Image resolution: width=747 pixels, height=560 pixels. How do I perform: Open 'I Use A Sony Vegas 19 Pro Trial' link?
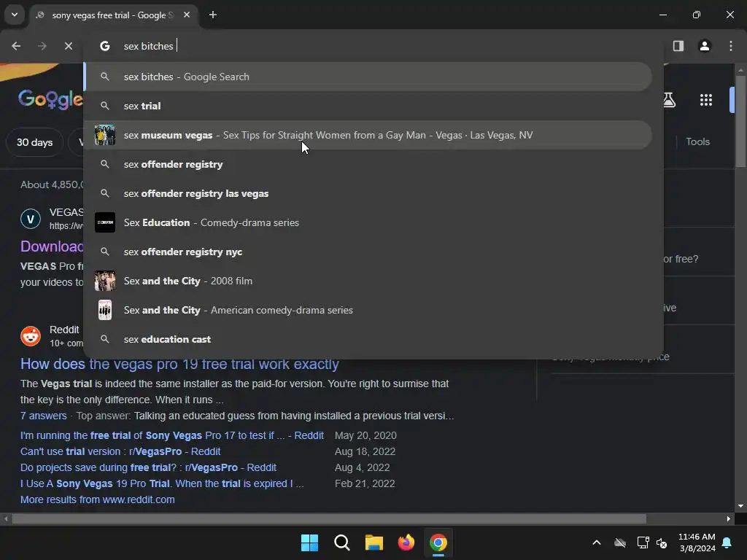162,484
